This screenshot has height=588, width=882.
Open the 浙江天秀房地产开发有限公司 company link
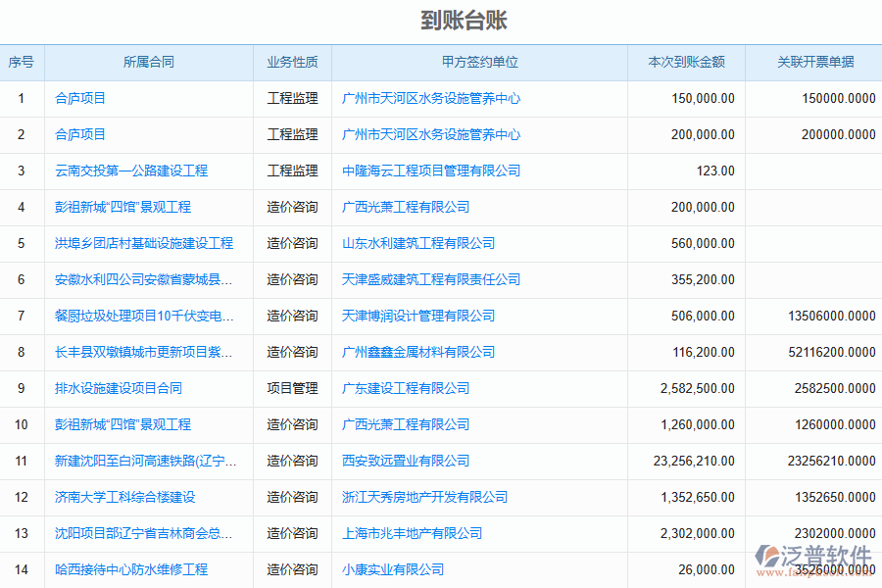424,497
